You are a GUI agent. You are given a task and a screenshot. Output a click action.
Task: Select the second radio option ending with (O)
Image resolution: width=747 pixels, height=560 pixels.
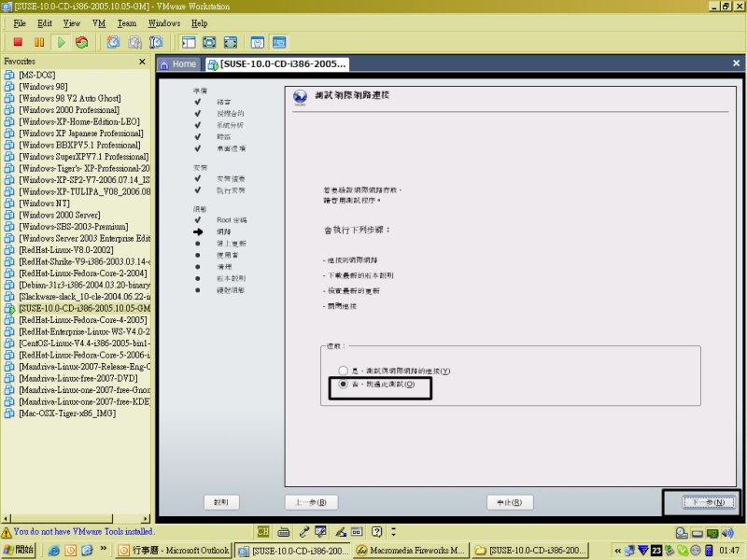343,384
